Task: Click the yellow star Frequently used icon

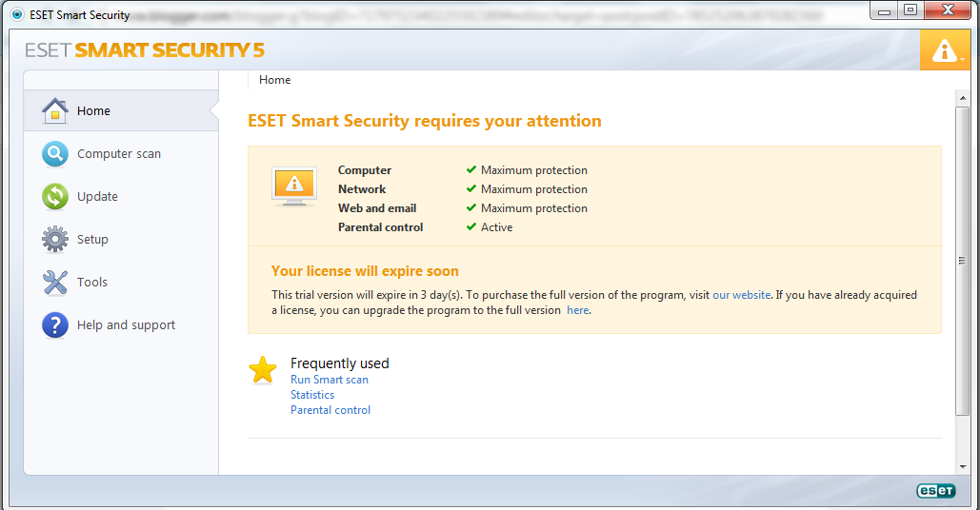Action: (263, 369)
